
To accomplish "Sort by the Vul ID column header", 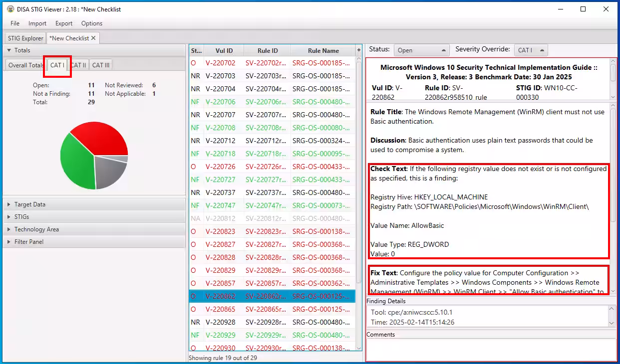I will (x=224, y=51).
